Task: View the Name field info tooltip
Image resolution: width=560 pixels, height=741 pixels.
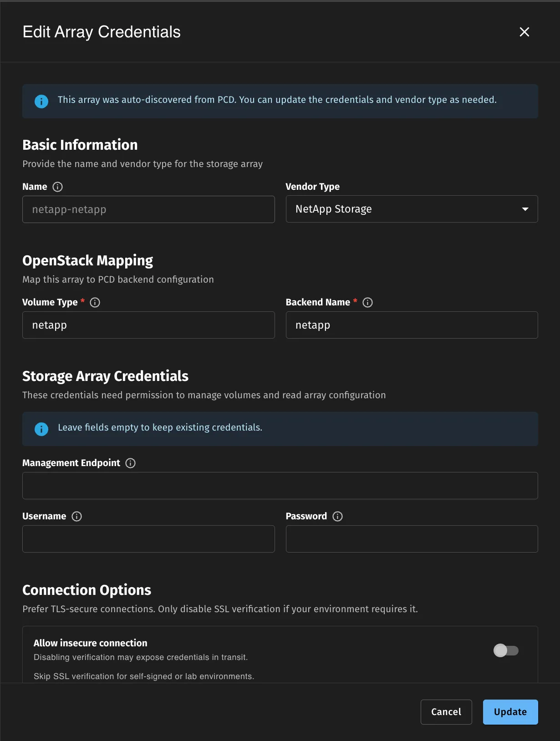Action: click(57, 186)
